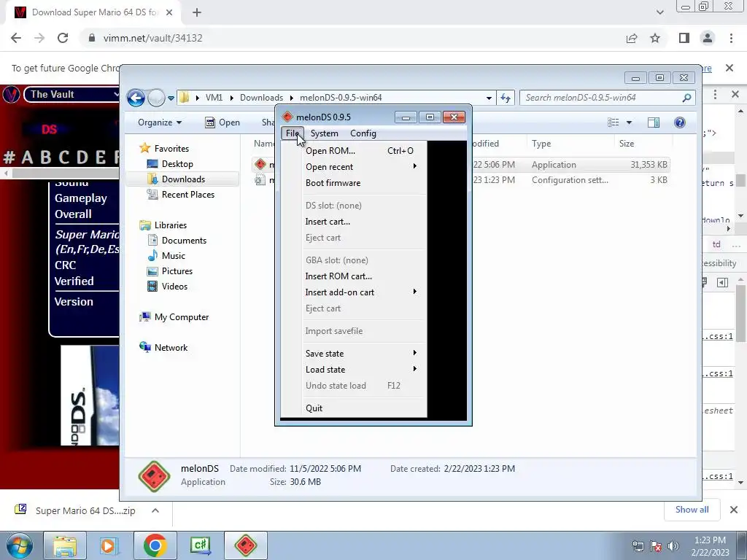Click the Chrome share page icon
Image resolution: width=747 pixels, height=560 pixels.
pos(632,38)
